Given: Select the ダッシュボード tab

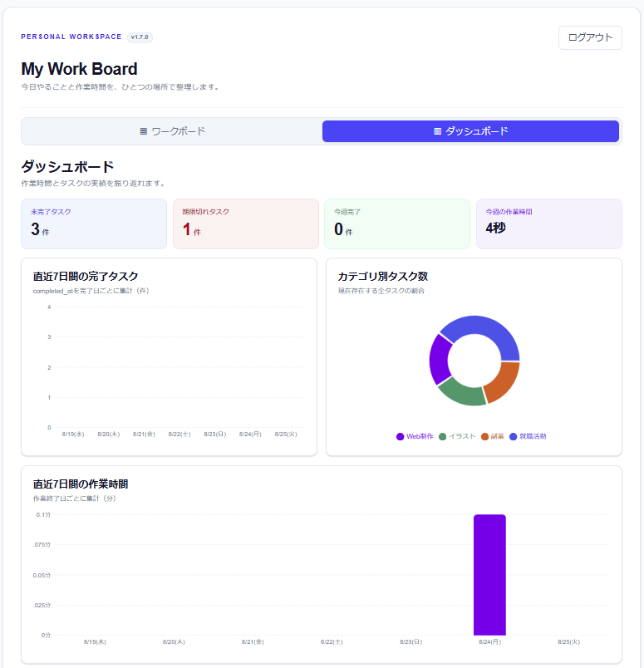Looking at the screenshot, I should point(470,131).
